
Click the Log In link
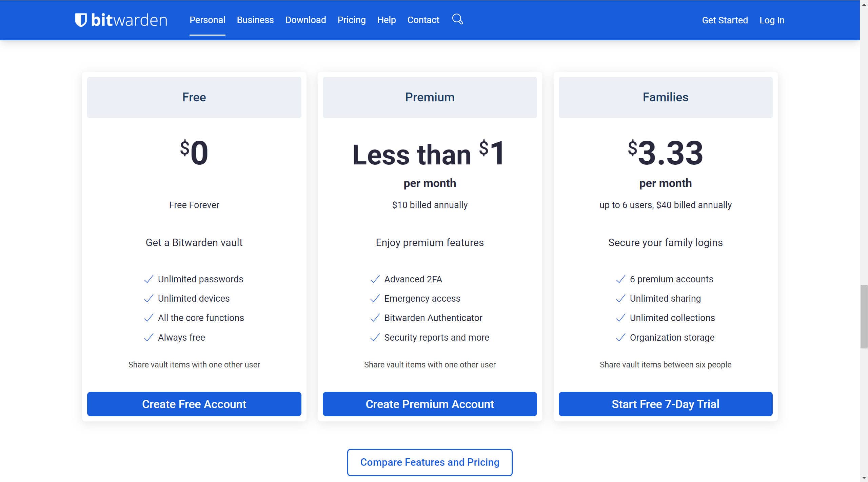[x=772, y=20]
